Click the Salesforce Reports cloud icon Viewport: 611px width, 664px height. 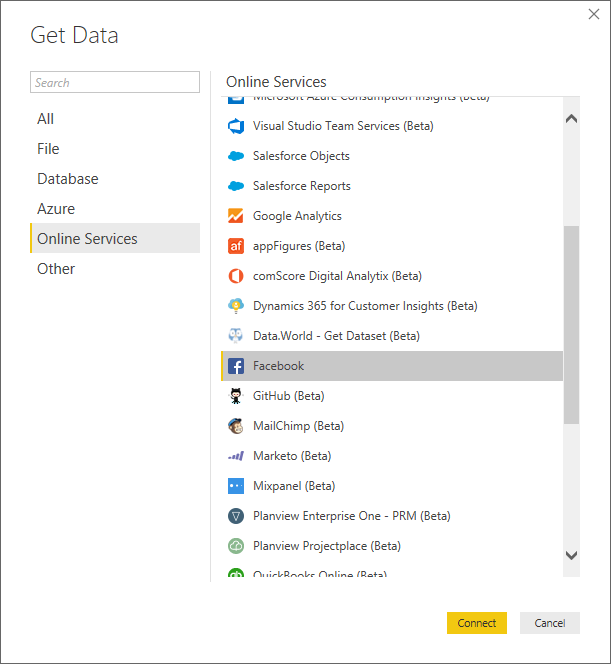click(236, 186)
